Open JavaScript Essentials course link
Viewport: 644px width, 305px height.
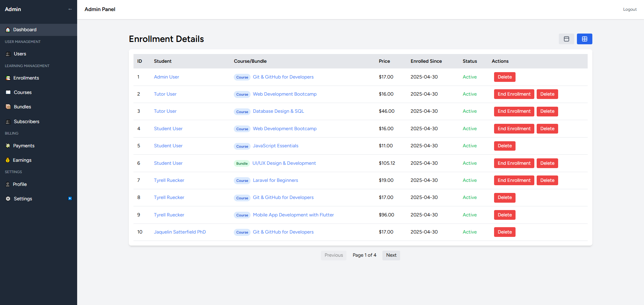point(275,146)
